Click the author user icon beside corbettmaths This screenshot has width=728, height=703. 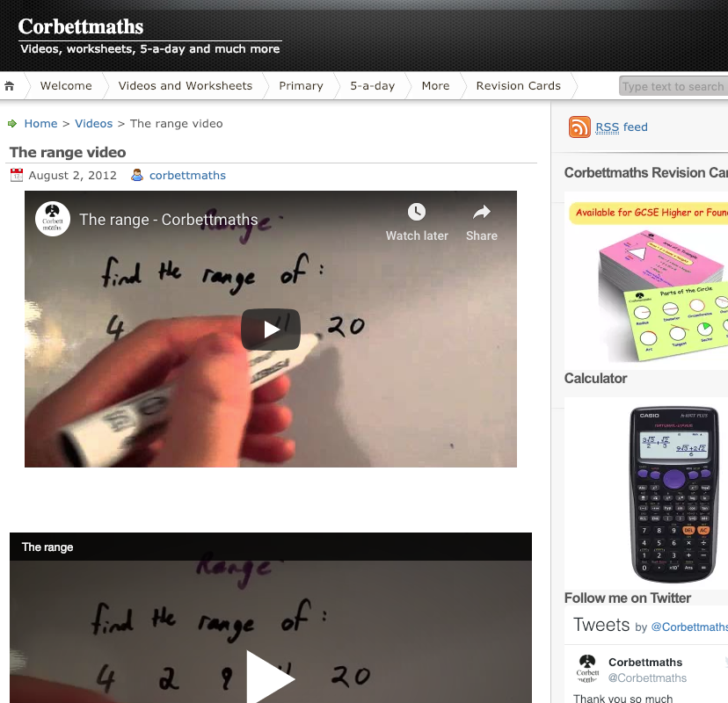point(137,175)
